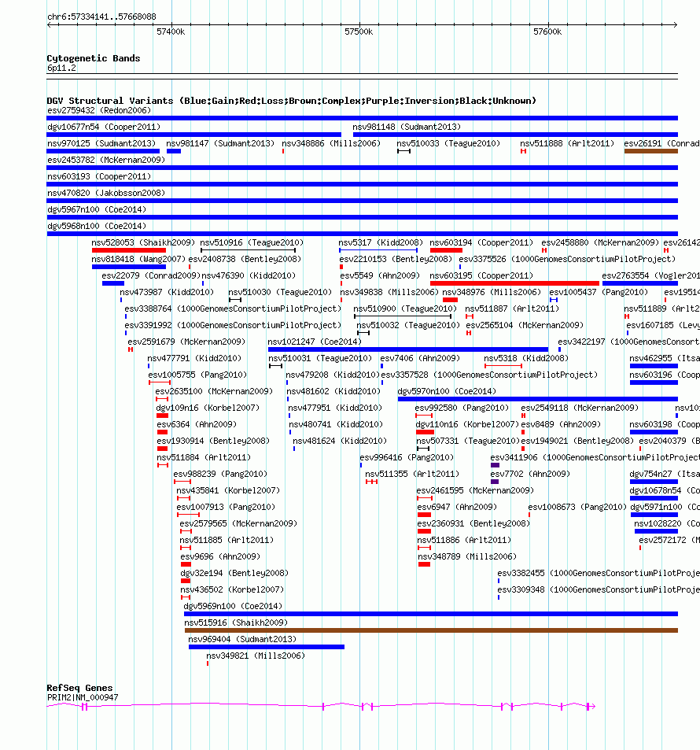Open esv2408738 (Bentley2008) label
Screen dimensions: 700x750
click(245, 259)
